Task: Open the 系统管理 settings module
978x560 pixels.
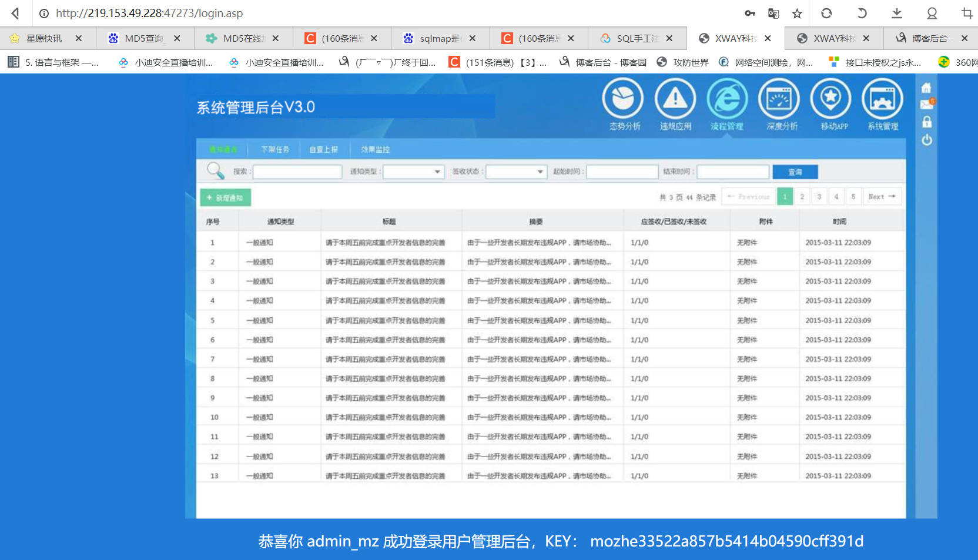Action: pyautogui.click(x=882, y=99)
